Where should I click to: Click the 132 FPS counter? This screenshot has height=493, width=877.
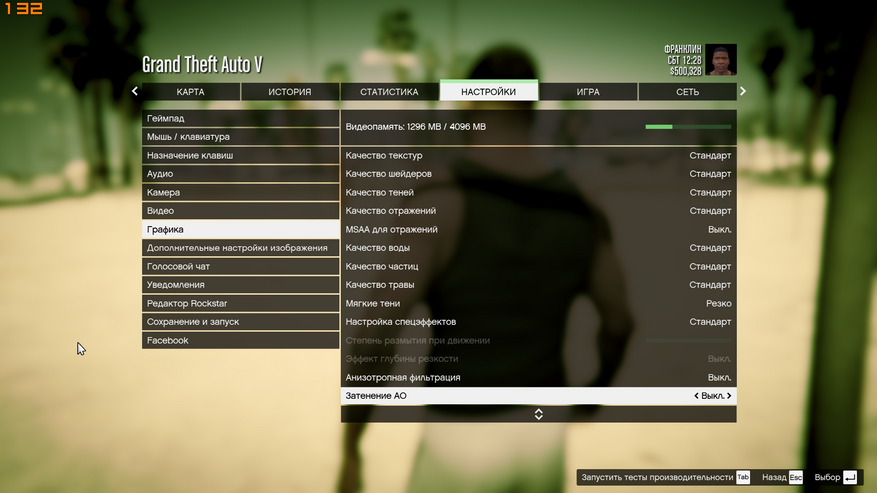pyautogui.click(x=23, y=8)
